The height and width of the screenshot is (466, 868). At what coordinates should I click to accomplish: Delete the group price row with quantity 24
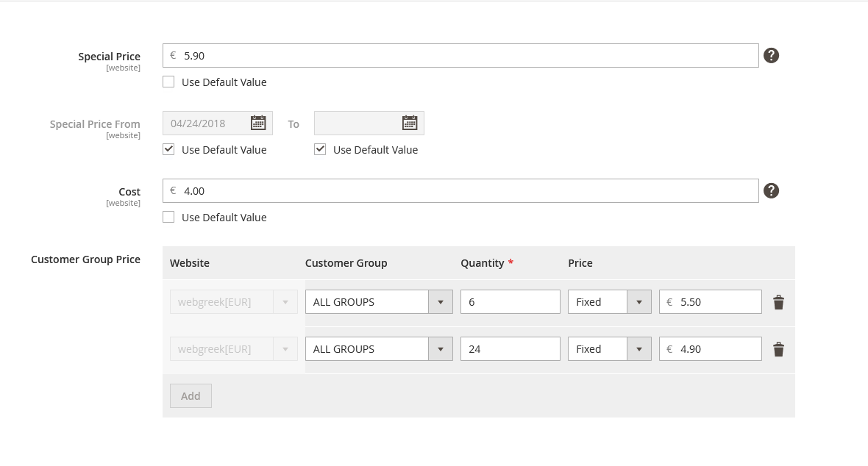pyautogui.click(x=778, y=349)
